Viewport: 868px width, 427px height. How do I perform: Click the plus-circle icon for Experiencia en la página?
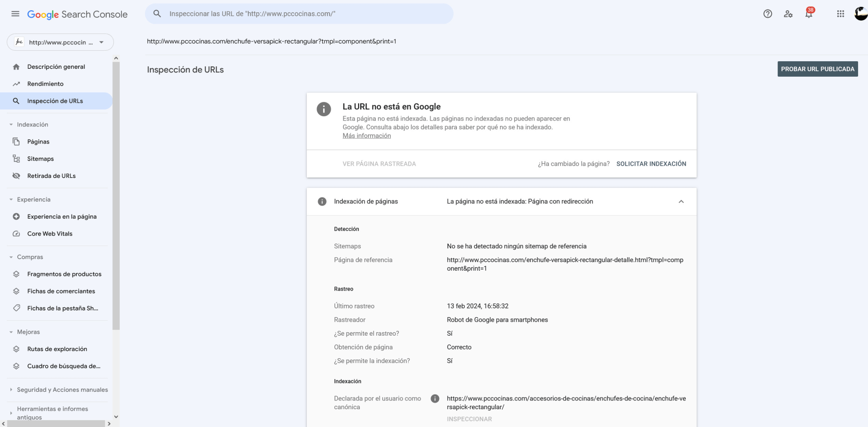pos(16,217)
